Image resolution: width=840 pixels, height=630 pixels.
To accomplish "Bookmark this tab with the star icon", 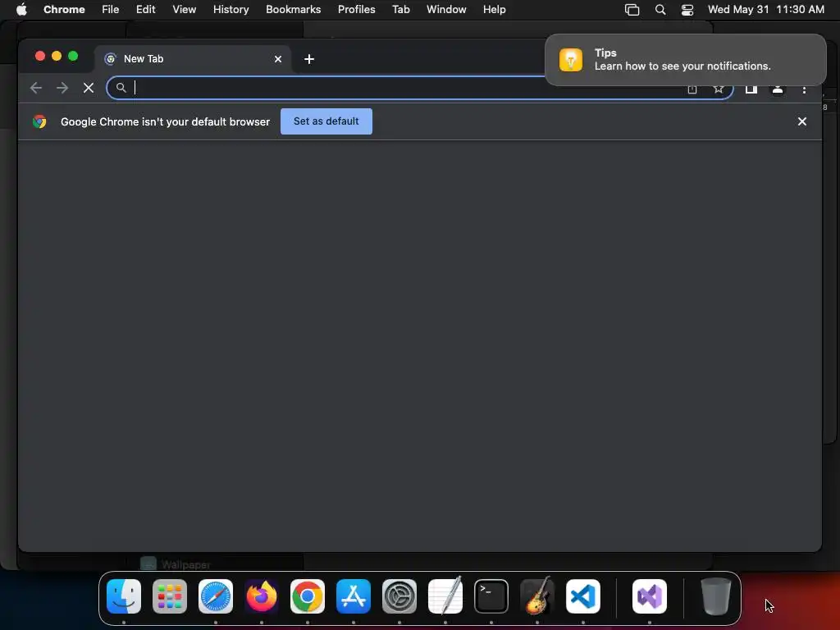I will pyautogui.click(x=719, y=89).
